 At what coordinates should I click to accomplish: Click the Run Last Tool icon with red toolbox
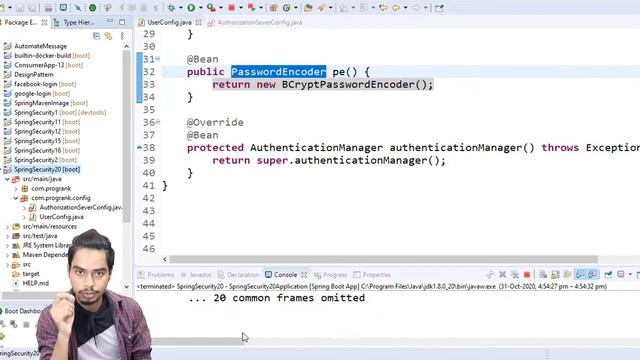click(211, 8)
